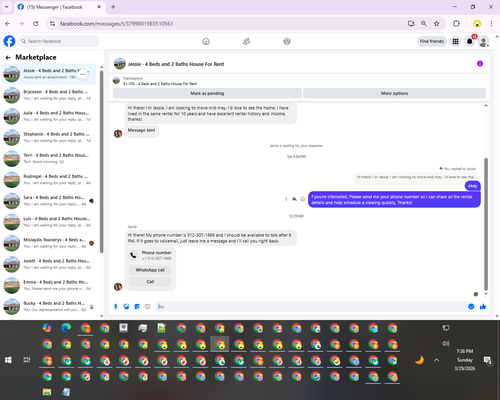Focus the Search Facebook field
Image resolution: width=500 pixels, height=400 pixels.
pos(59,41)
